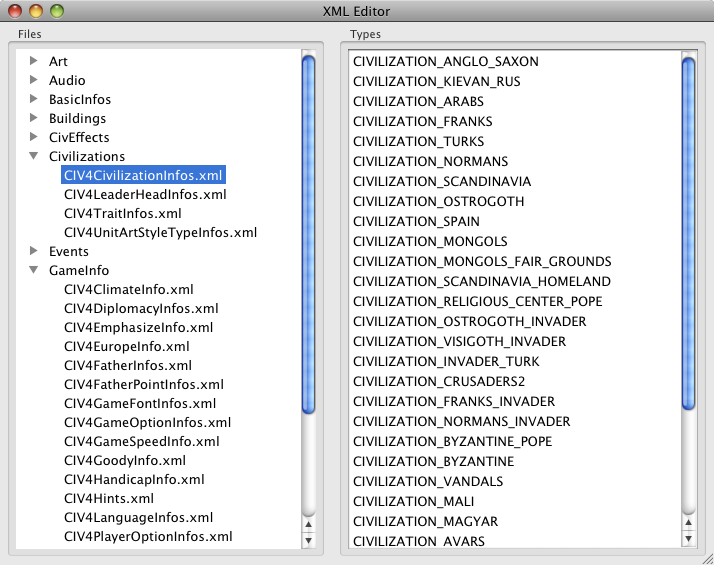
Task: Select CIVILIZATION_BYZANTINE_POPE type
Action: point(452,442)
